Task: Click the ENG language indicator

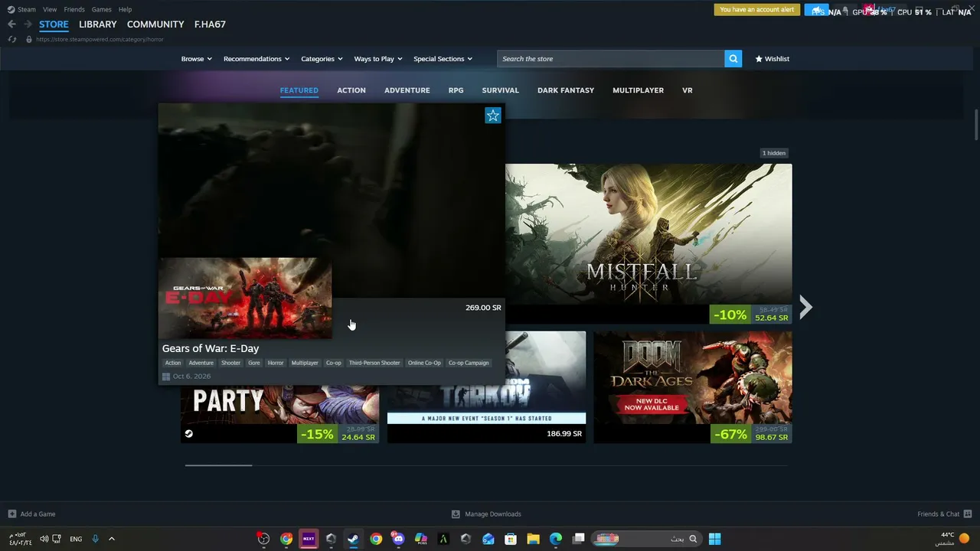Action: [76, 539]
